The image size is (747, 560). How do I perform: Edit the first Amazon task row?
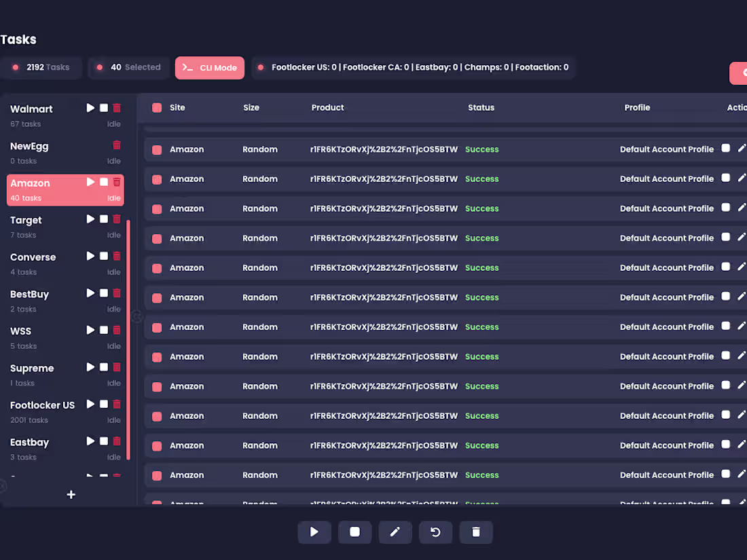pos(741,147)
